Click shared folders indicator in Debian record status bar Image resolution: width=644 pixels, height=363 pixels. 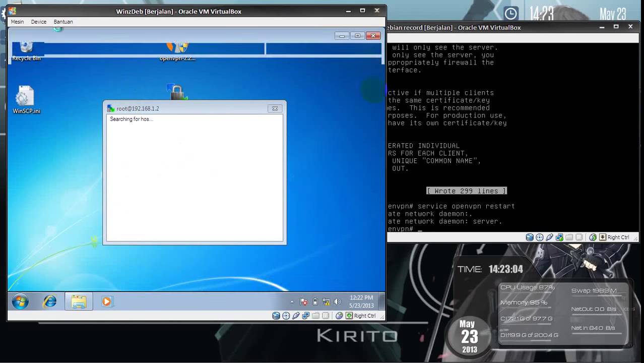pos(569,237)
